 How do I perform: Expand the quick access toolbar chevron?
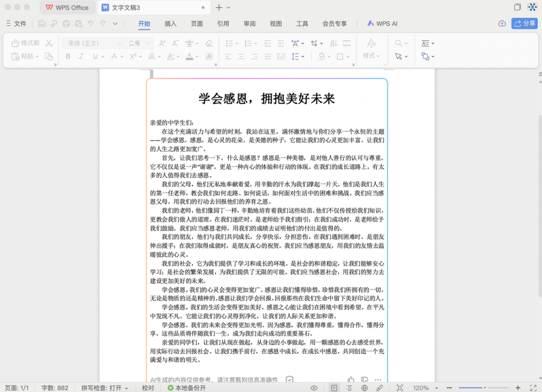coord(115,23)
